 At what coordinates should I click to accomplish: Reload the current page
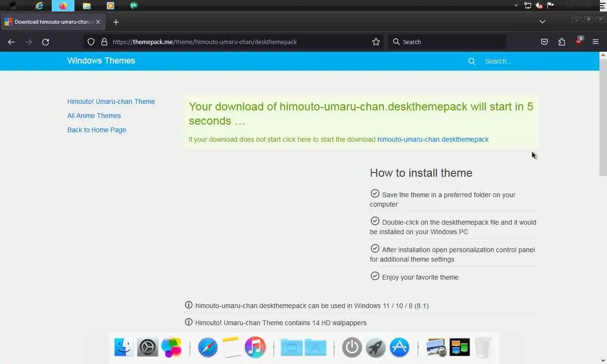(46, 42)
